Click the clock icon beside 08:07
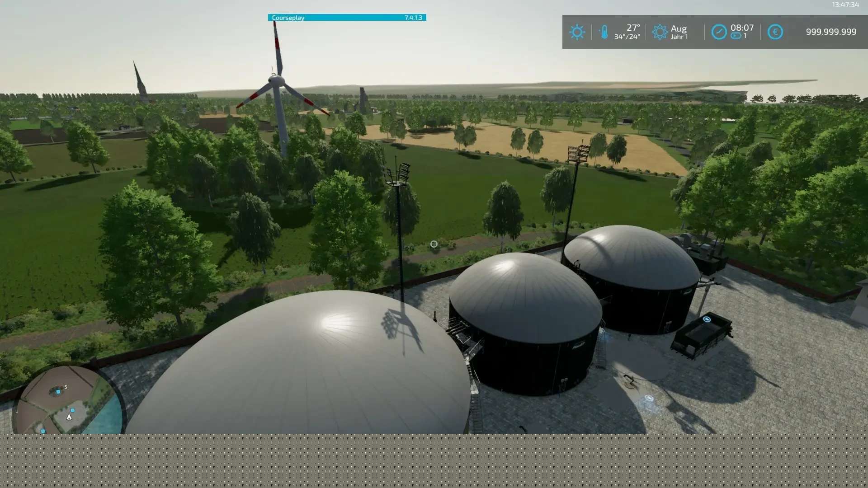Image resolution: width=868 pixels, height=488 pixels. tap(719, 32)
